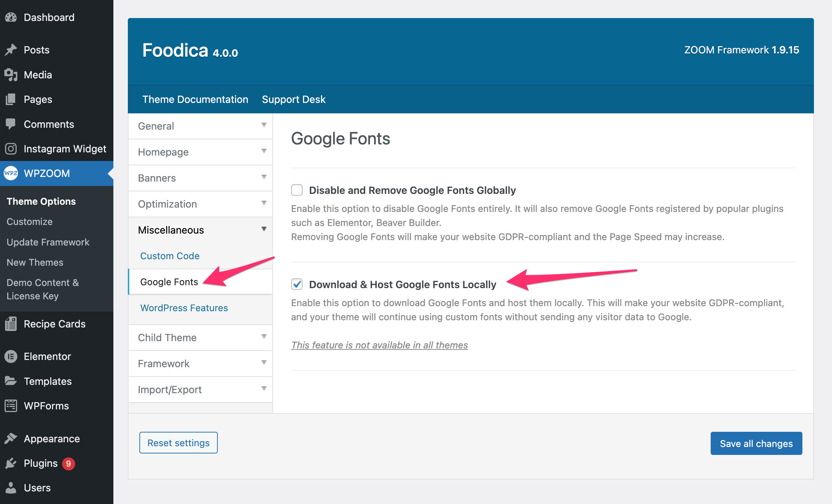The image size is (832, 504).
Task: Click the Instagram Widget camera icon
Action: [x=11, y=149]
